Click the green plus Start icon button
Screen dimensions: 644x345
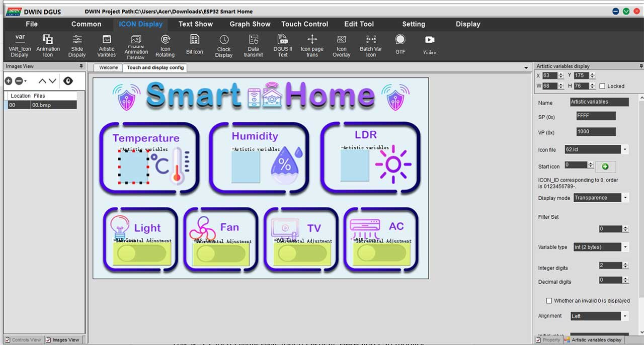point(605,166)
